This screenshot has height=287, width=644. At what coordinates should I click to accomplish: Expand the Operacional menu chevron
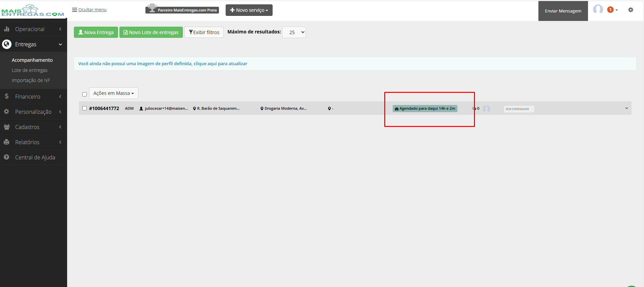[60, 29]
